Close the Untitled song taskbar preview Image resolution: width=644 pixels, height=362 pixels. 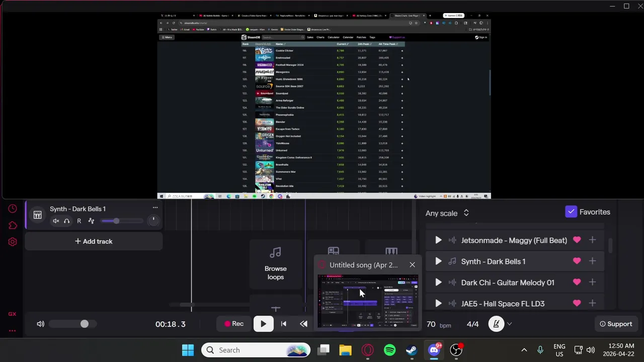coord(412,264)
